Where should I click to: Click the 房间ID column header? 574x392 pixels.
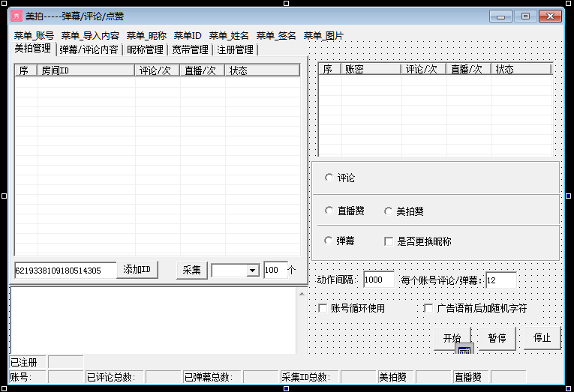(x=86, y=70)
